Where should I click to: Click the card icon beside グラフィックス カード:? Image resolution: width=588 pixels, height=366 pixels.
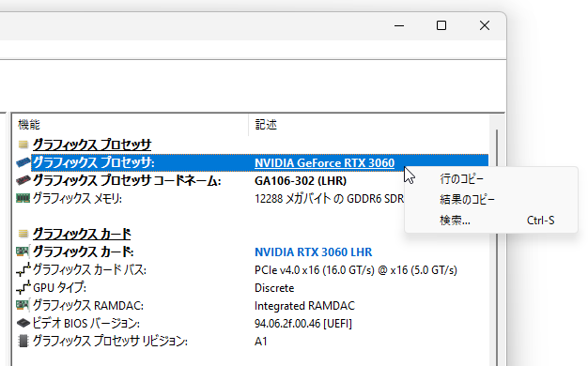(x=23, y=252)
